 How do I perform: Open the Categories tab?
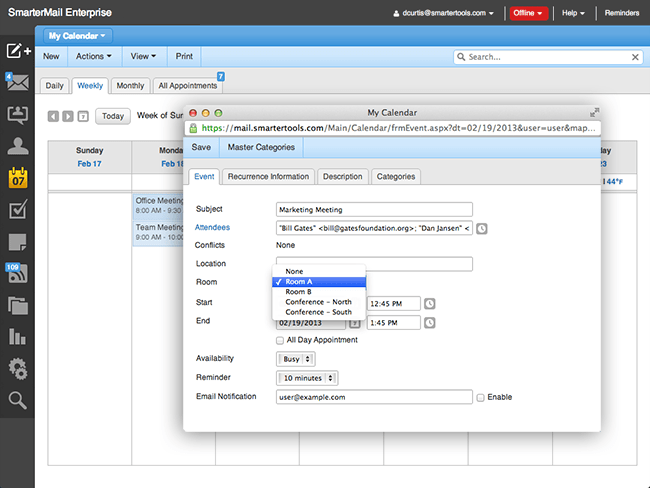396,177
